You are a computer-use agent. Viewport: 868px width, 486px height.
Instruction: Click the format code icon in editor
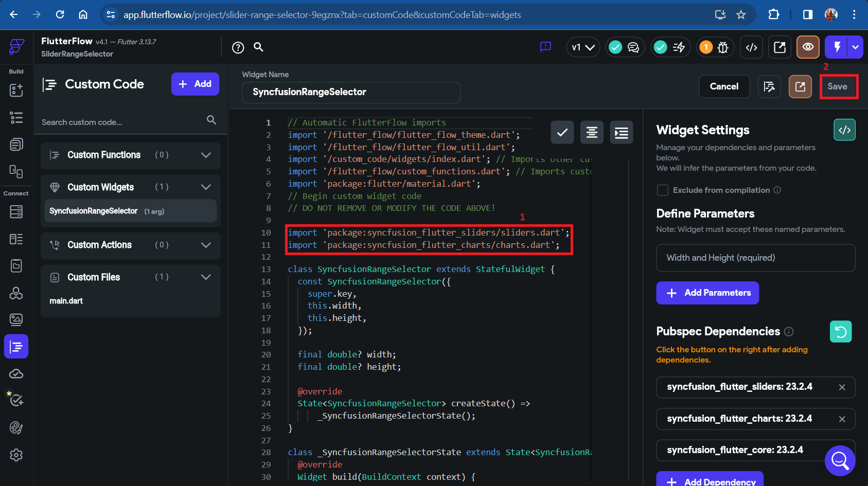[592, 133]
